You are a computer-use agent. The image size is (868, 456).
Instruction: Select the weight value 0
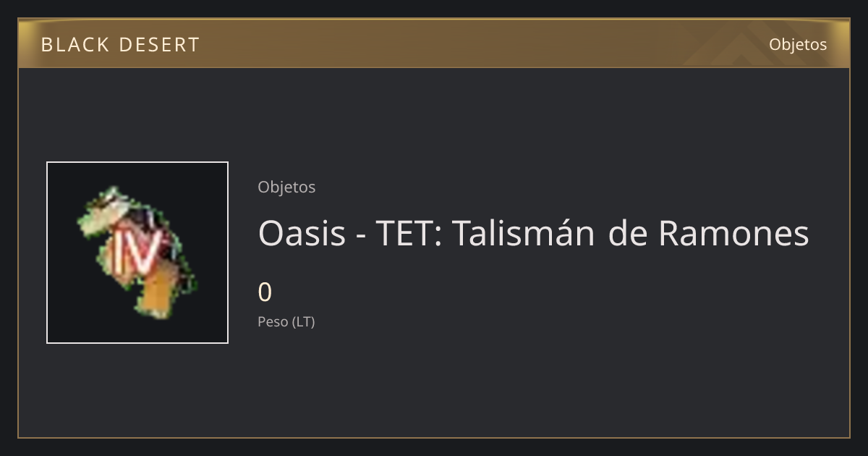[265, 292]
